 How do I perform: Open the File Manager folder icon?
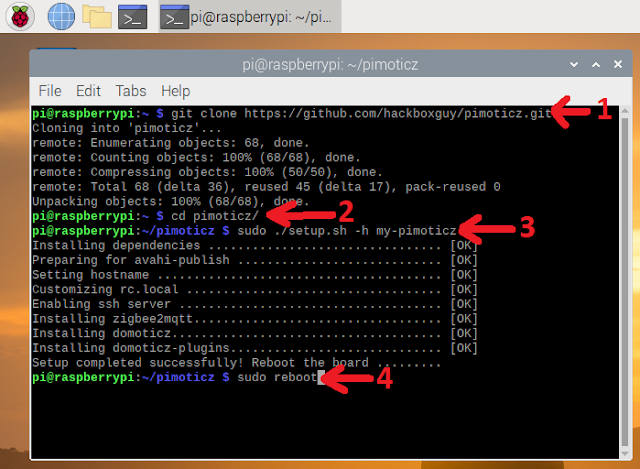click(97, 17)
